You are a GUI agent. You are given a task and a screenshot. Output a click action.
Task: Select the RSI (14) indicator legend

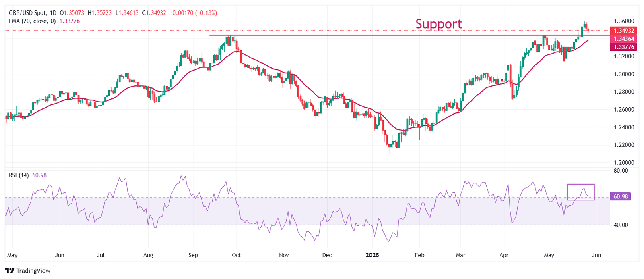pyautogui.click(x=19, y=175)
